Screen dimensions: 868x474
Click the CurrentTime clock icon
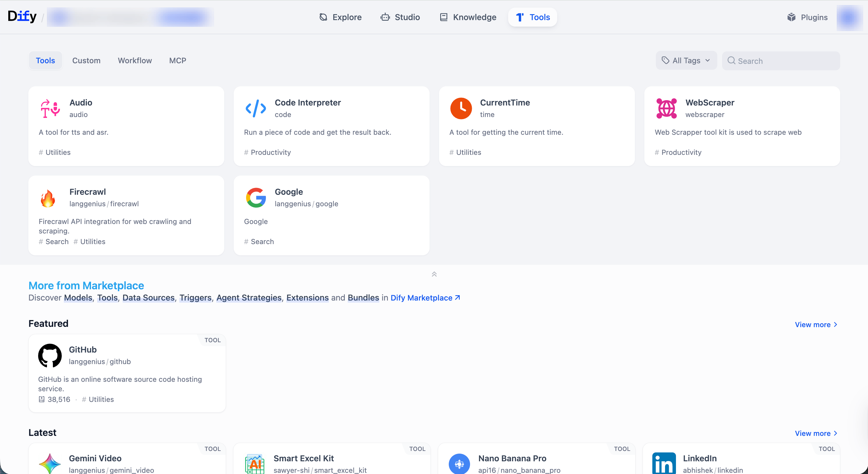(x=461, y=108)
